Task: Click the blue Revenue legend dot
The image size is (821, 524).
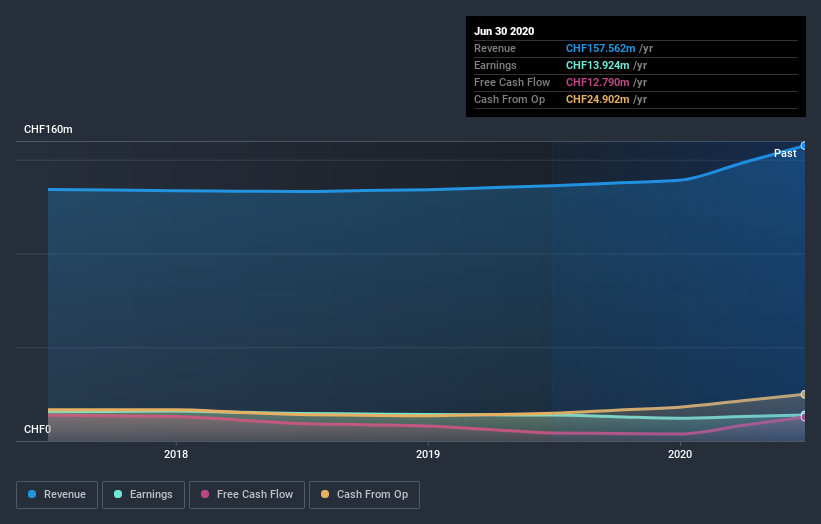Action: (32, 494)
